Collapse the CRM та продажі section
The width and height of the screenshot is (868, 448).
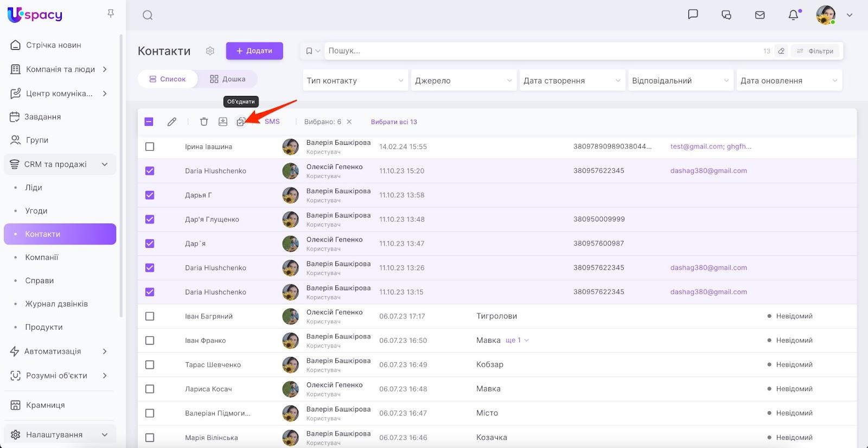(105, 164)
